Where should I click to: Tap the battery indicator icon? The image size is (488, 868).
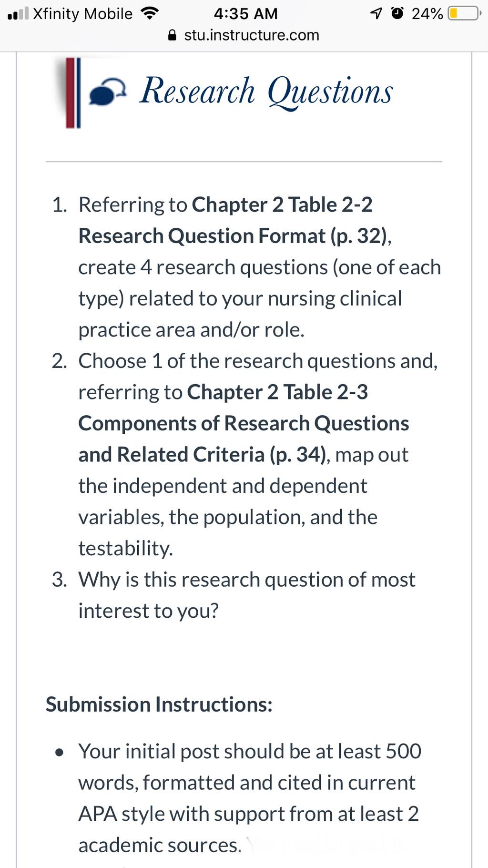click(x=464, y=14)
